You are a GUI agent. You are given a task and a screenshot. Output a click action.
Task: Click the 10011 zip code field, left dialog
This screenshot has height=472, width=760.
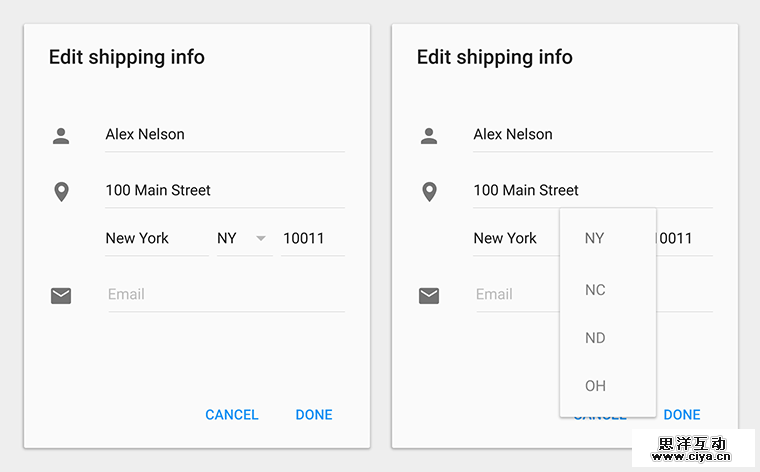tap(311, 239)
